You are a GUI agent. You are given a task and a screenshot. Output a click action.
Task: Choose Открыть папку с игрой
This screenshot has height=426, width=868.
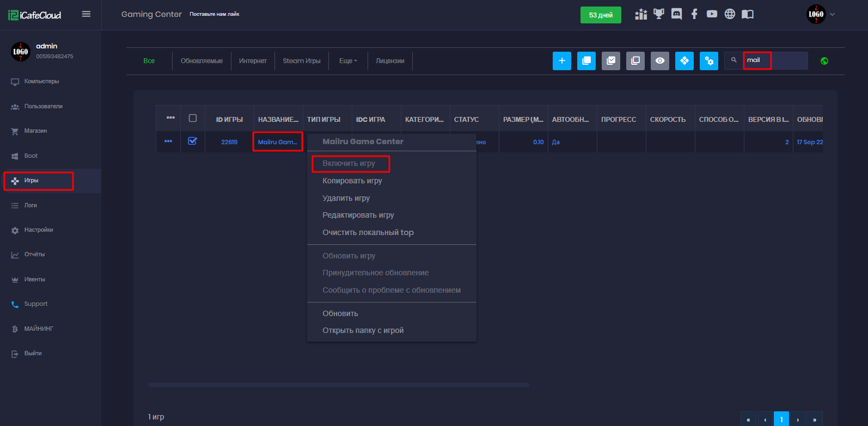coord(363,330)
